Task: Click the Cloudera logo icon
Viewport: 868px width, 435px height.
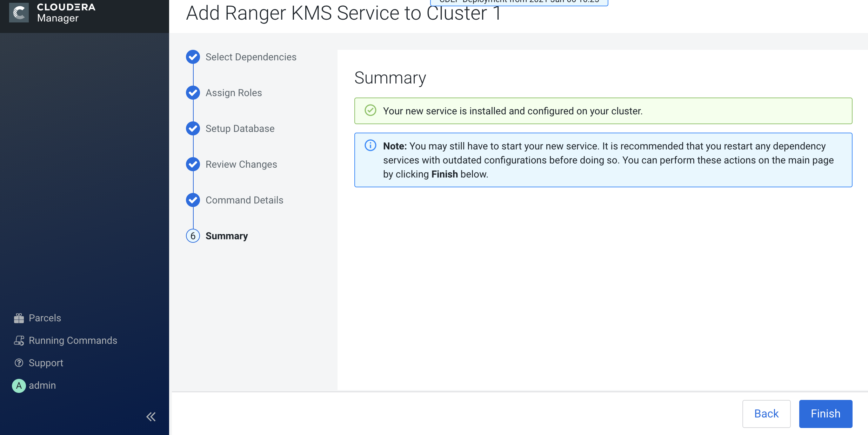Action: point(19,13)
